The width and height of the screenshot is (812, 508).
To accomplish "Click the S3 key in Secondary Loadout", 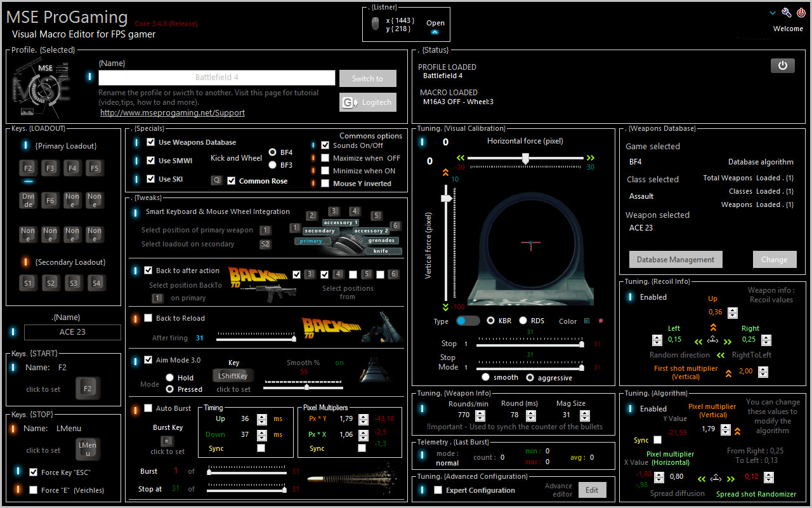I will (x=73, y=283).
